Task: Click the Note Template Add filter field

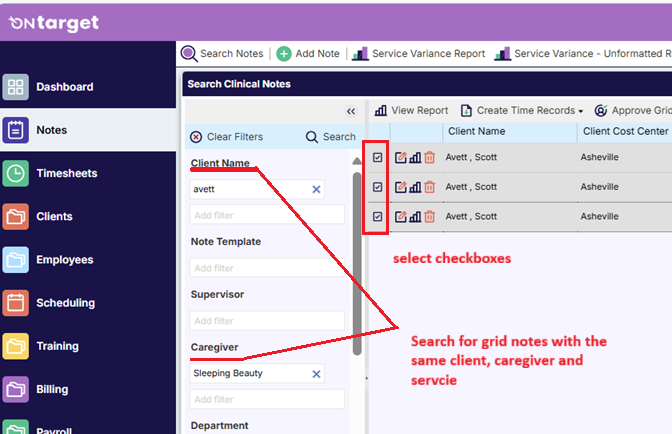Action: [x=267, y=268]
